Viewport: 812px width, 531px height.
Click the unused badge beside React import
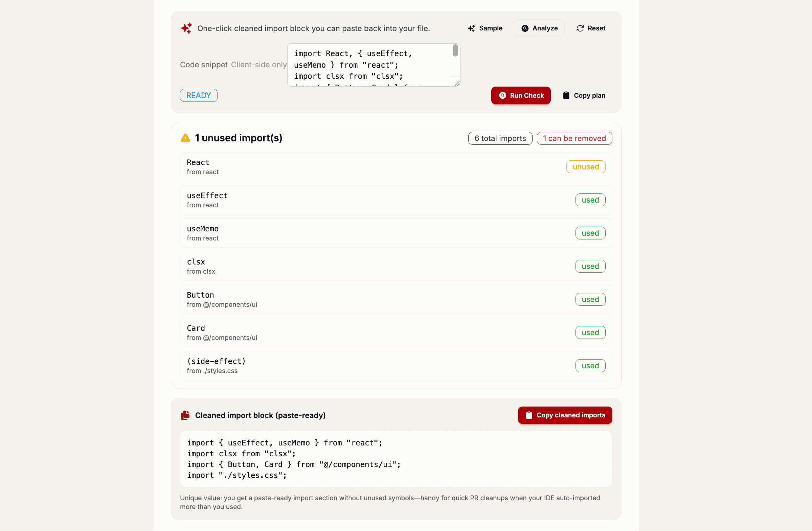(x=585, y=167)
